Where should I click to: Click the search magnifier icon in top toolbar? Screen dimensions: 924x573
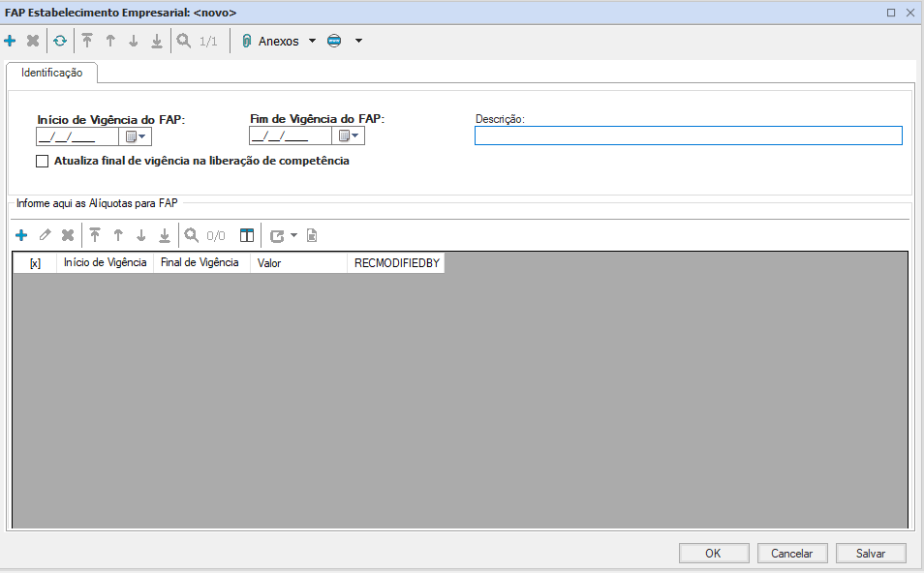184,42
